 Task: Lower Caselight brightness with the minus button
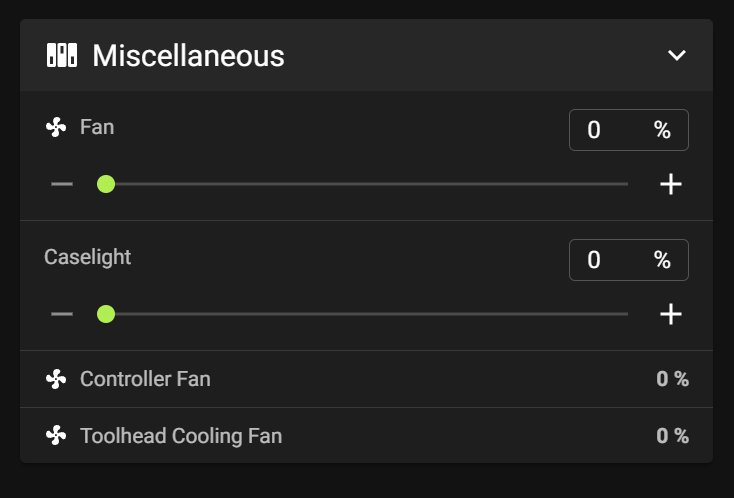pos(62,314)
